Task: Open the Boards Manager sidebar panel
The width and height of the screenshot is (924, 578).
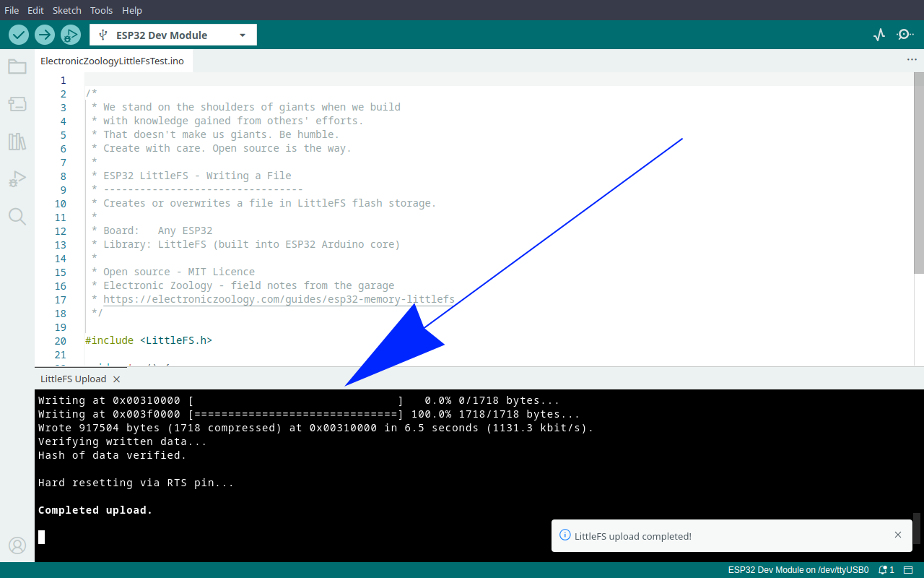Action: click(17, 104)
